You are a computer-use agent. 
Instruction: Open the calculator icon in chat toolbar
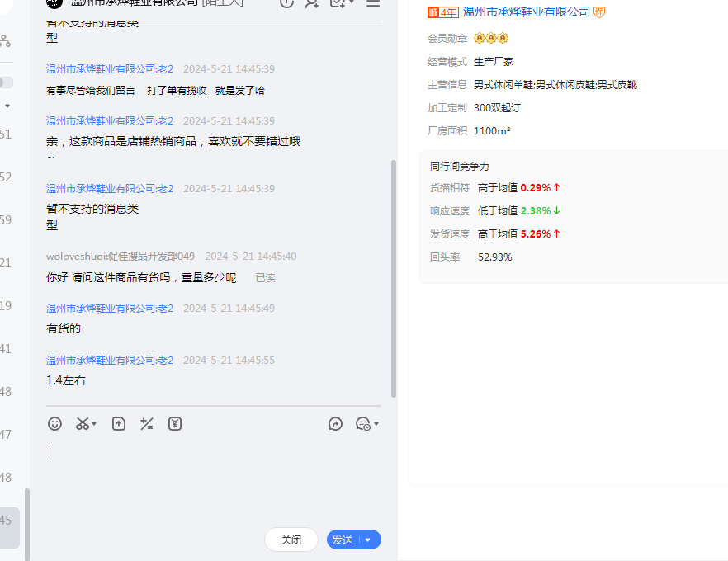click(147, 423)
